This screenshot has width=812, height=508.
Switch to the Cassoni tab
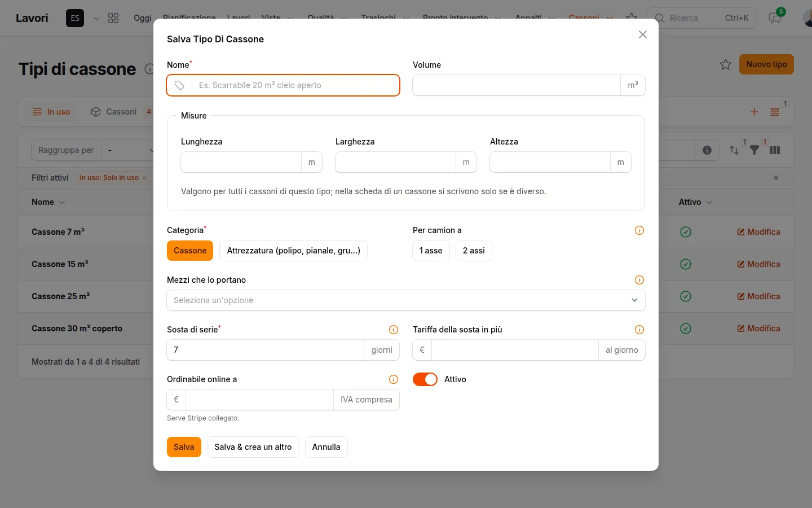[x=121, y=112]
